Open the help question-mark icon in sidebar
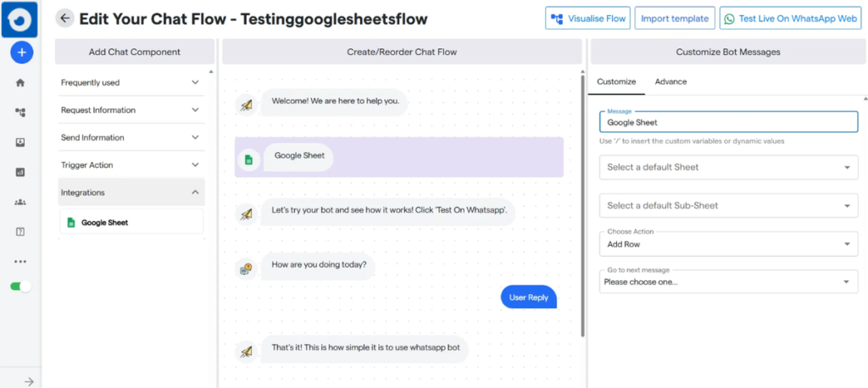868x388 pixels. [x=20, y=231]
